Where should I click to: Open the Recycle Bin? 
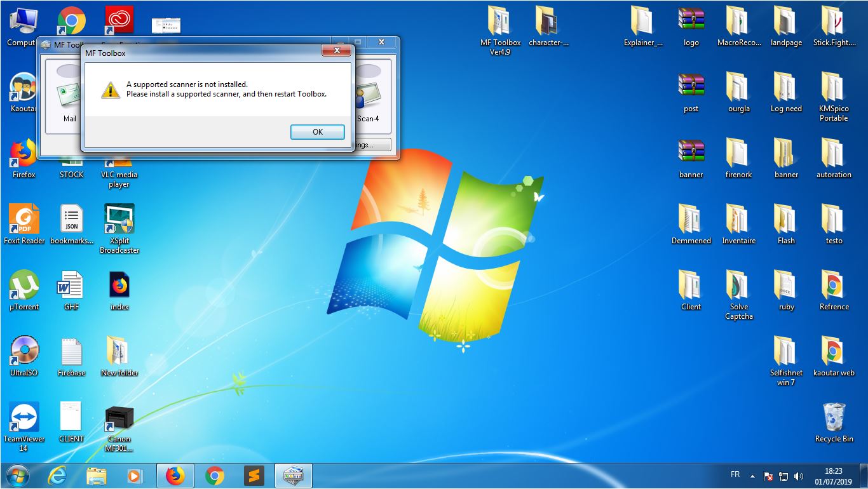tap(834, 420)
